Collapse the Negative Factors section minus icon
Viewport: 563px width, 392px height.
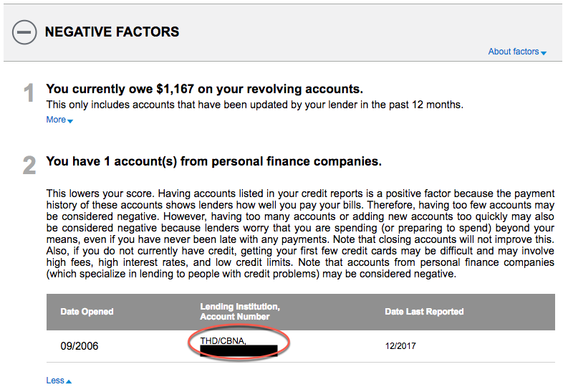click(24, 32)
